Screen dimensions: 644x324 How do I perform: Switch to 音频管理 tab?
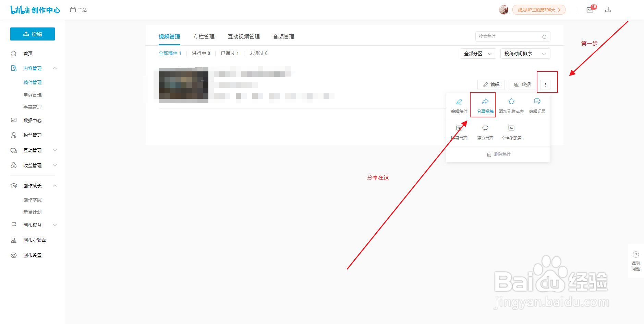[x=283, y=37]
